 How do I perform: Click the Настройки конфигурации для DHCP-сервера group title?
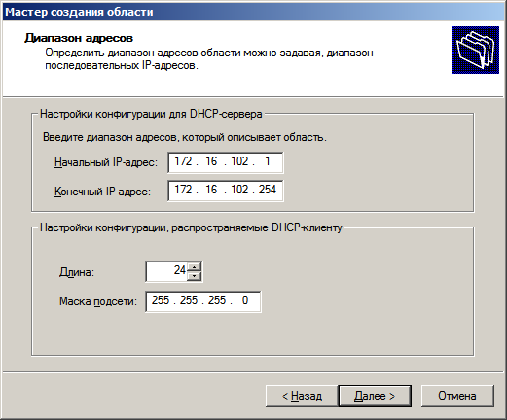pos(151,114)
